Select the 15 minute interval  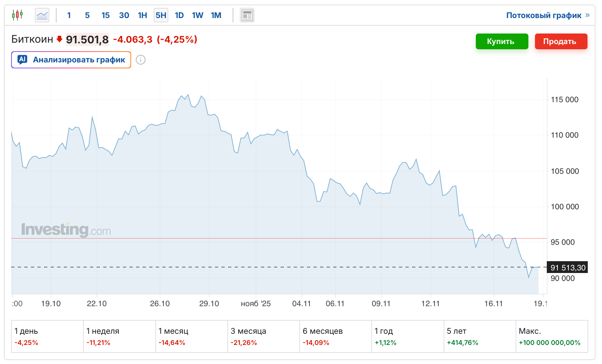pyautogui.click(x=105, y=15)
